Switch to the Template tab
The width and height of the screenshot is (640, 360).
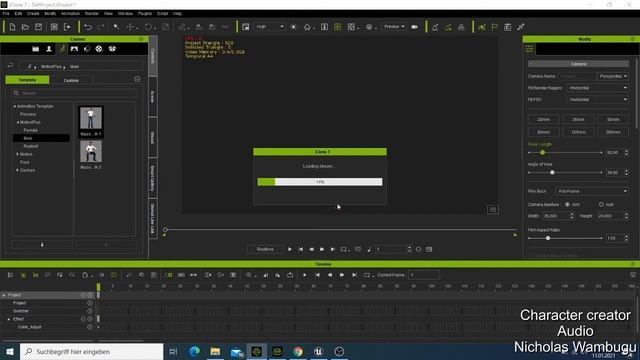tap(27, 80)
